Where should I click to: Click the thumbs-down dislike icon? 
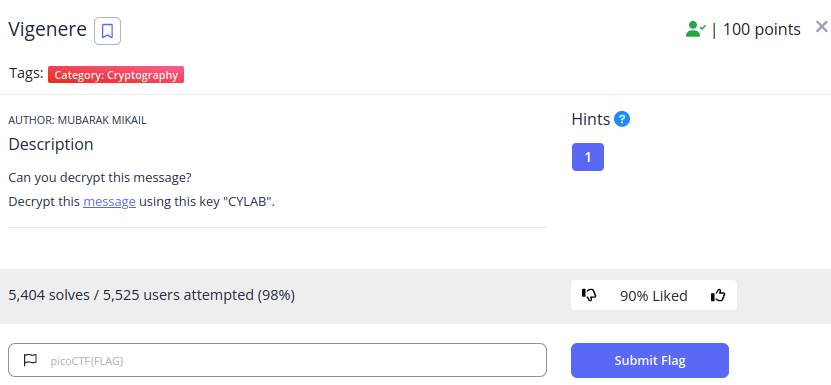(589, 295)
